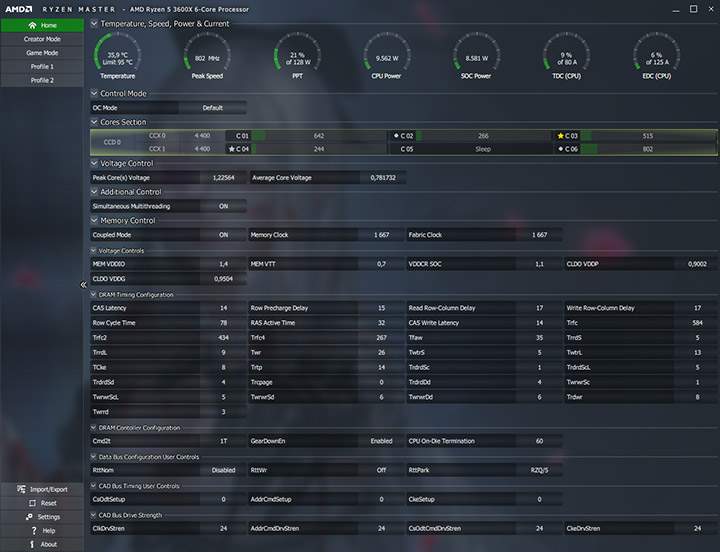720x552 pixels.
Task: Collapse DRAM Timing Configuration subsection
Action: click(x=94, y=295)
